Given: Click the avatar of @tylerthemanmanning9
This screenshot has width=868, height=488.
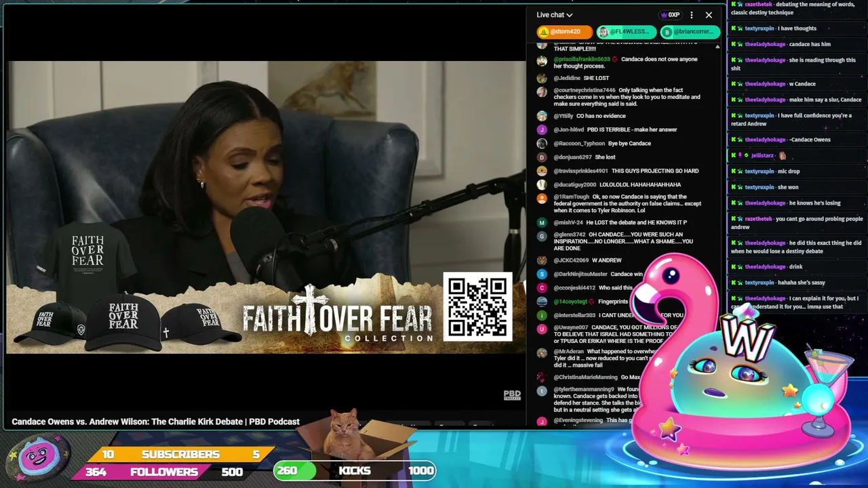Looking at the screenshot, I should [542, 391].
